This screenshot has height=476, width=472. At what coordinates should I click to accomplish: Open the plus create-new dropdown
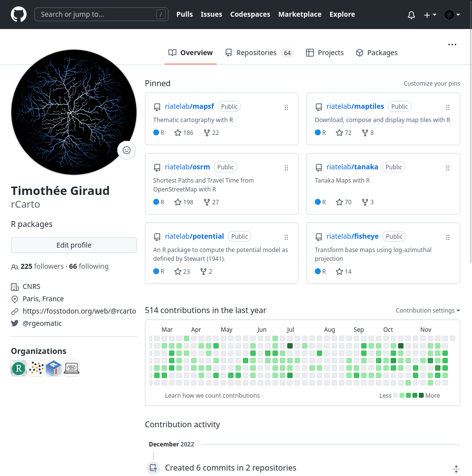point(430,15)
